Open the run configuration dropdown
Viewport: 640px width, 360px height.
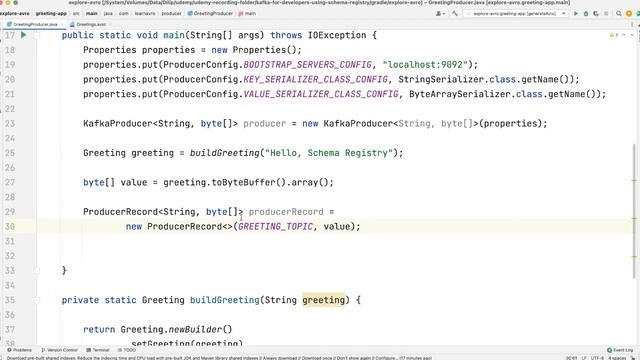tap(516, 13)
